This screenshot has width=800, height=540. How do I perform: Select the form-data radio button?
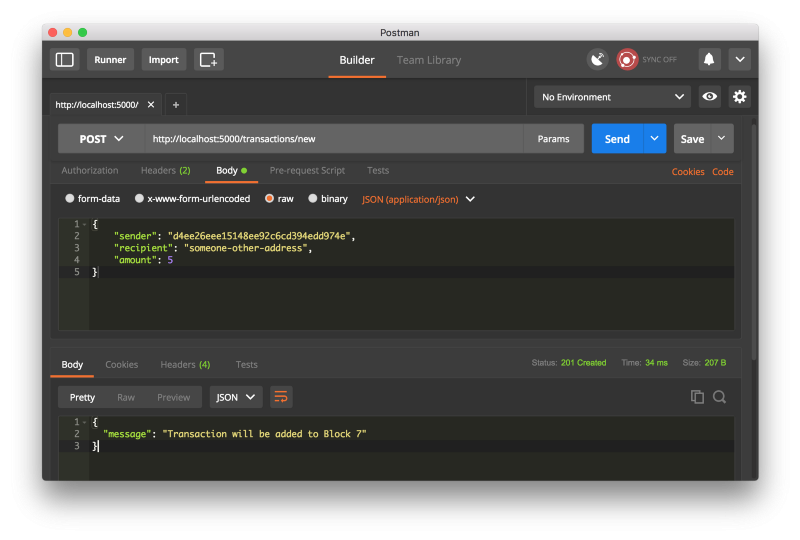[70, 199]
